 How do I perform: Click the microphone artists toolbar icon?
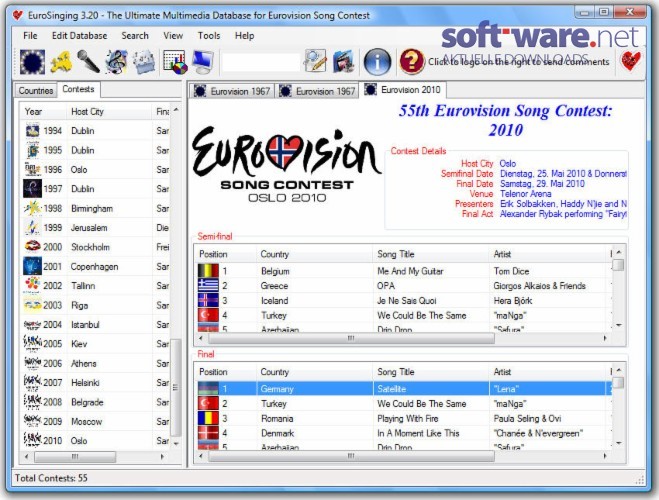coord(88,62)
